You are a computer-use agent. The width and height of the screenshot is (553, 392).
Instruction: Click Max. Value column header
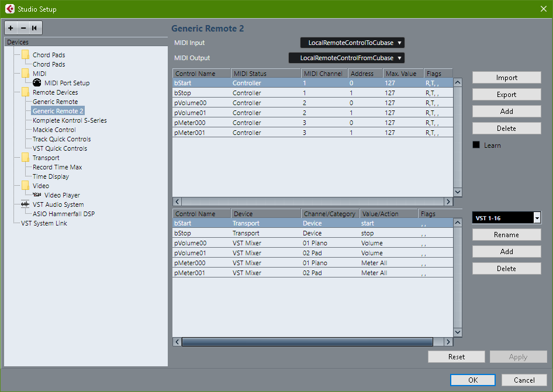click(x=403, y=74)
